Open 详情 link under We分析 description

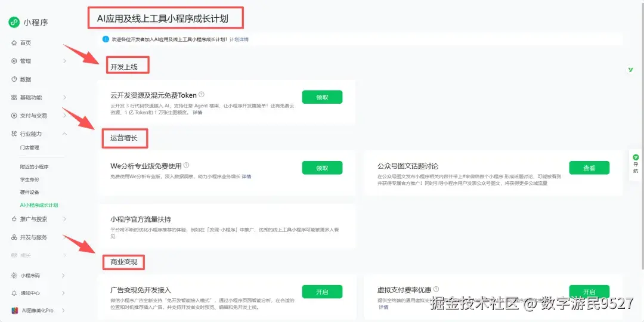[246, 177]
